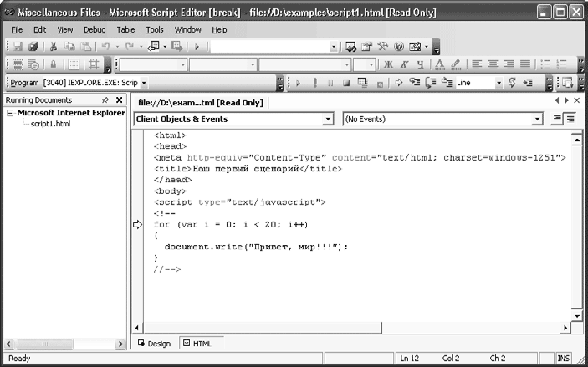Open the Program IEXPLORE.EXE process dropdown

point(144,83)
